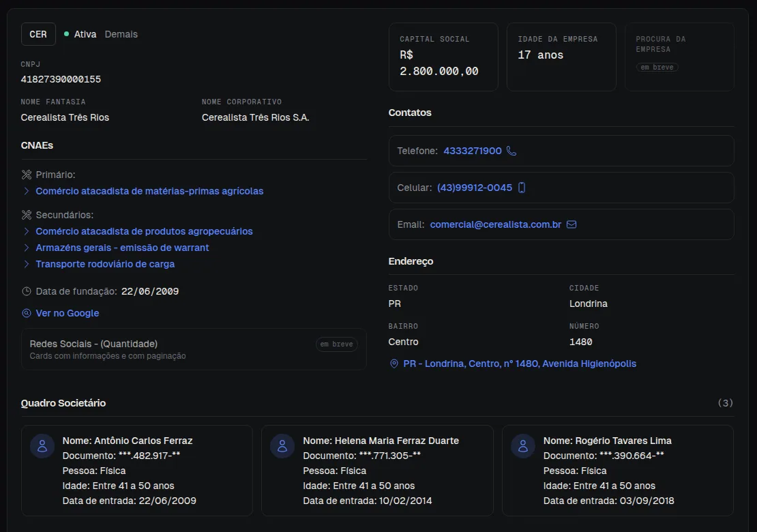Screen dimensions: 757x532
Task: Click Data de entrada: 03/09/2018
Action: (x=608, y=501)
